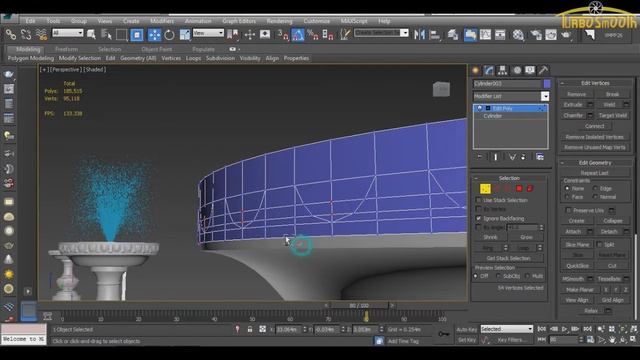This screenshot has width=640, height=360.
Task: Open the Modify command panel tab
Action: click(489, 70)
